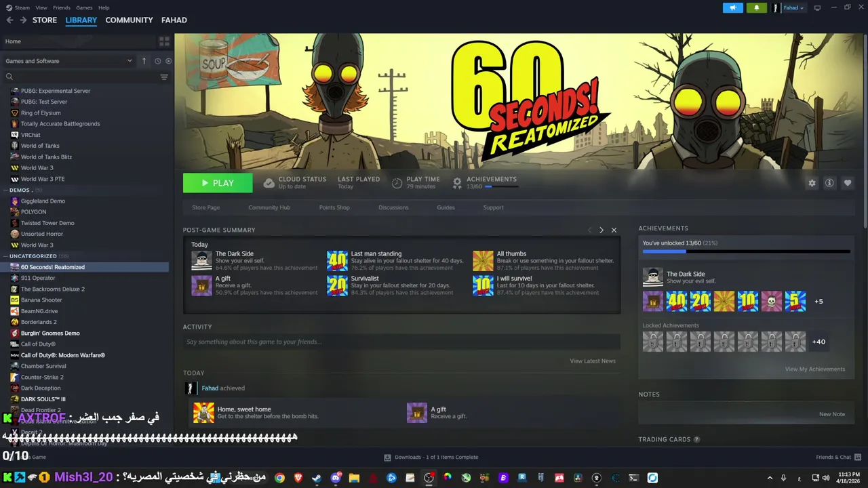Open the notifications bell
Image resolution: width=868 pixels, height=488 pixels.
click(x=757, y=8)
